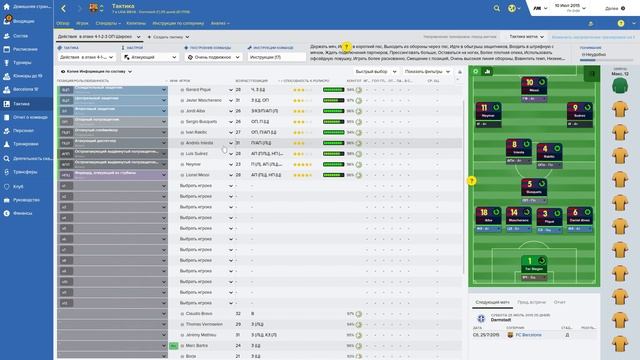The image size is (640, 360).
Task: Click the green goalkeeper substitute shirt
Action: [x=620, y=86]
